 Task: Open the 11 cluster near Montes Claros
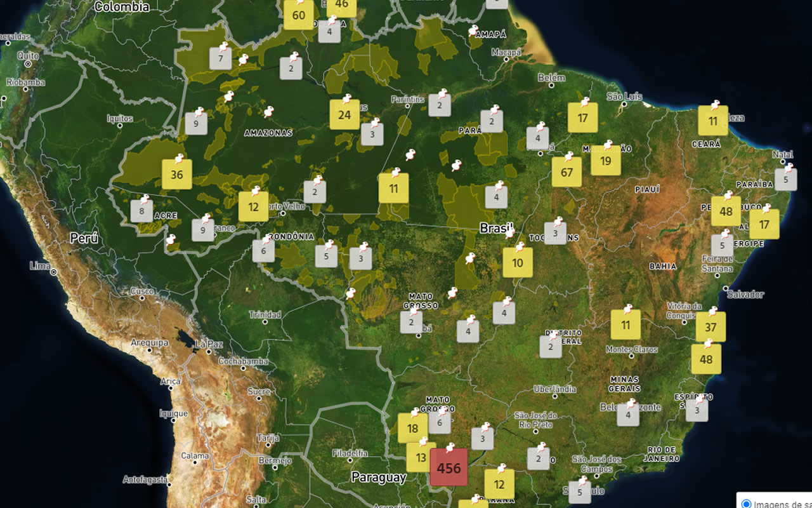(625, 325)
